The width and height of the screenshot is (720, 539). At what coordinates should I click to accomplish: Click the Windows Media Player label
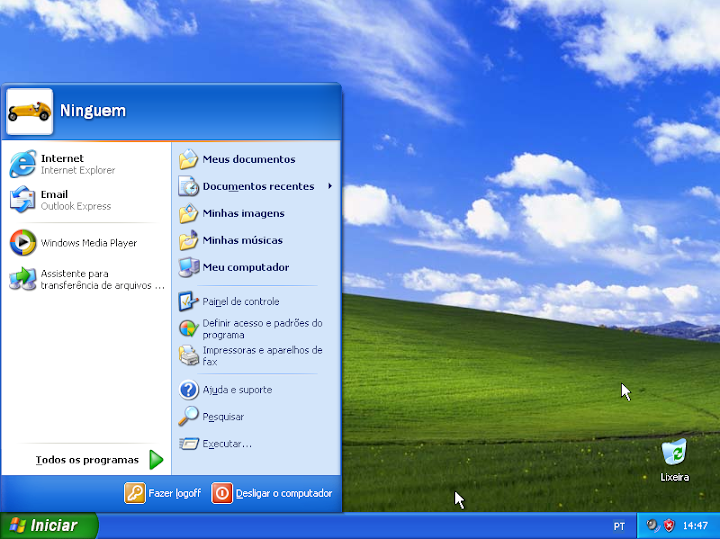89,243
